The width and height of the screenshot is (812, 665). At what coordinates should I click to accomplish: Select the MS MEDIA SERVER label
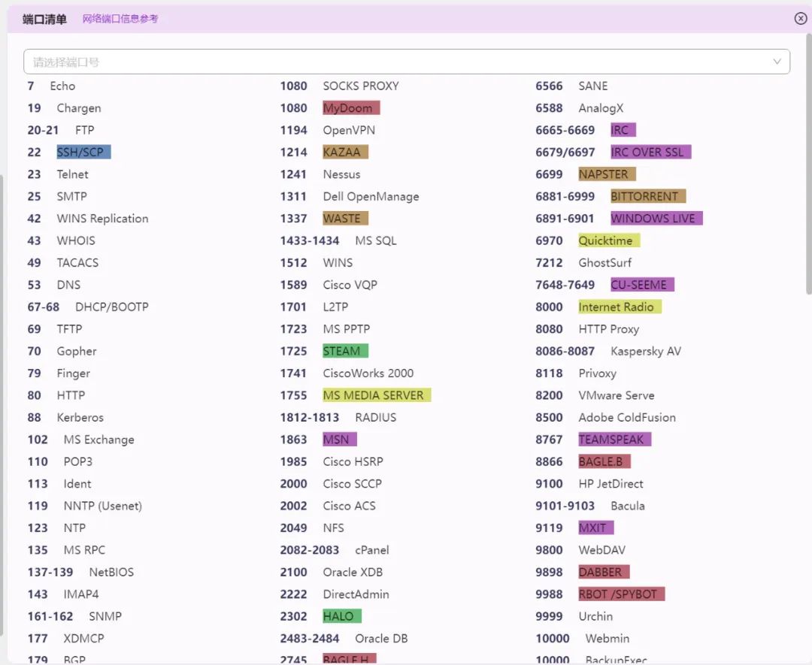(377, 395)
